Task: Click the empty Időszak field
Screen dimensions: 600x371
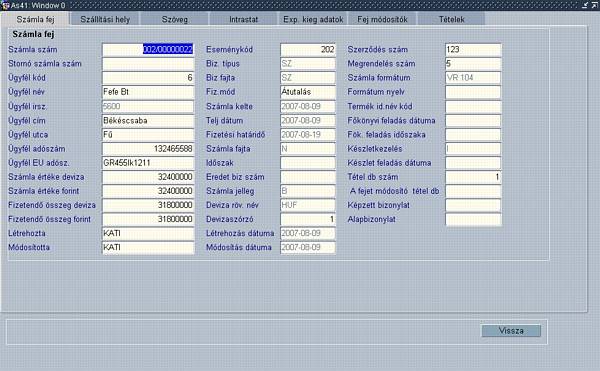Action: pyautogui.click(x=308, y=163)
